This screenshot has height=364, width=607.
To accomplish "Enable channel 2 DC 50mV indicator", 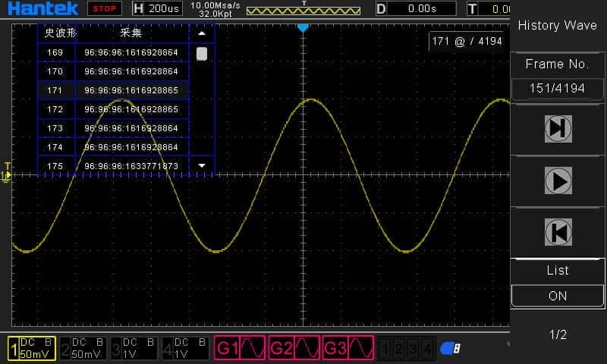I will pos(83,349).
